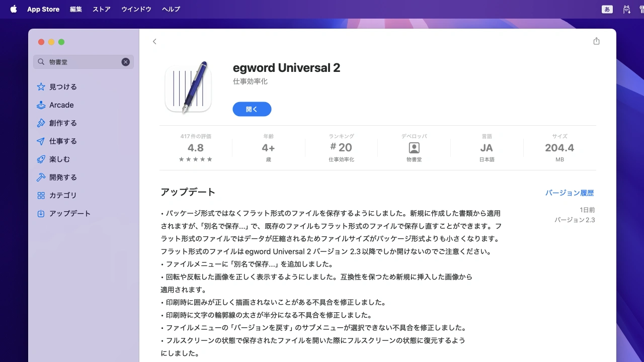Go back using the chevron arrow
Viewport: 644px width, 362px height.
click(x=154, y=42)
